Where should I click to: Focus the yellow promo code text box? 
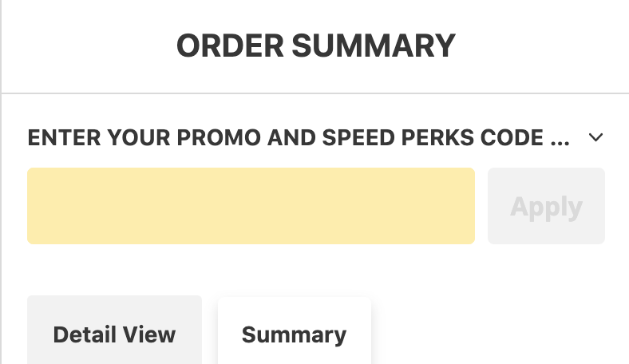(x=251, y=206)
